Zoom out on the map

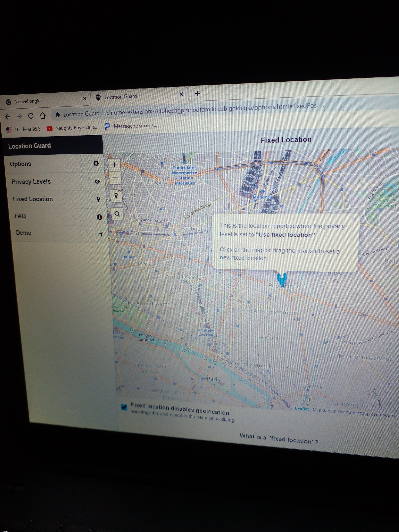point(115,178)
